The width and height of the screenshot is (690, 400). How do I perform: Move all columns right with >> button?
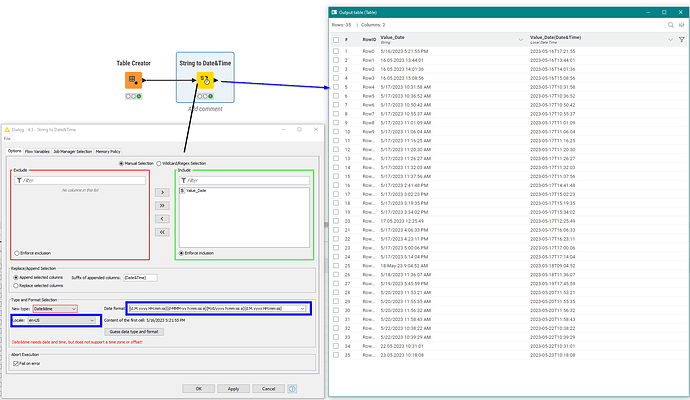pyautogui.click(x=162, y=206)
